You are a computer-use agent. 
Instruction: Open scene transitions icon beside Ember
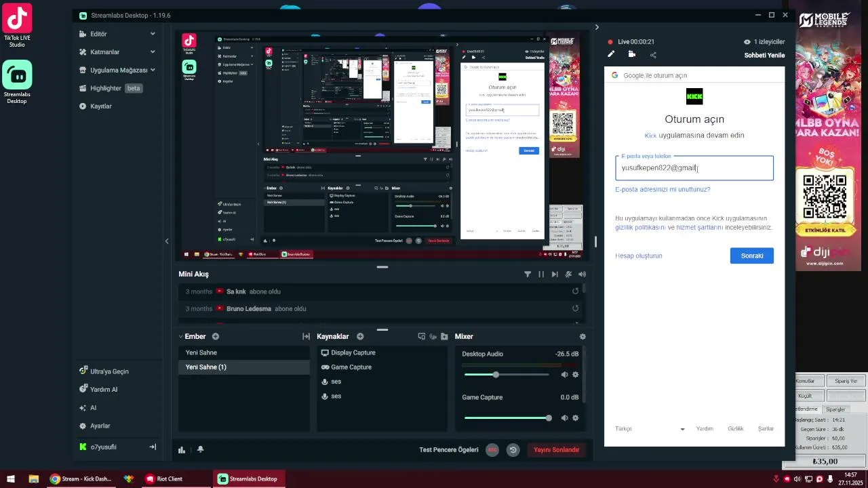[306, 336]
